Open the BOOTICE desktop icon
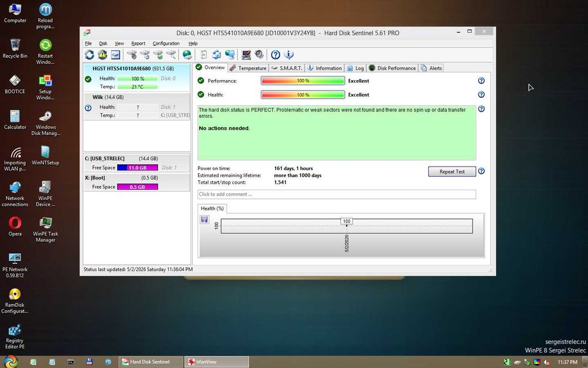 coord(15,84)
